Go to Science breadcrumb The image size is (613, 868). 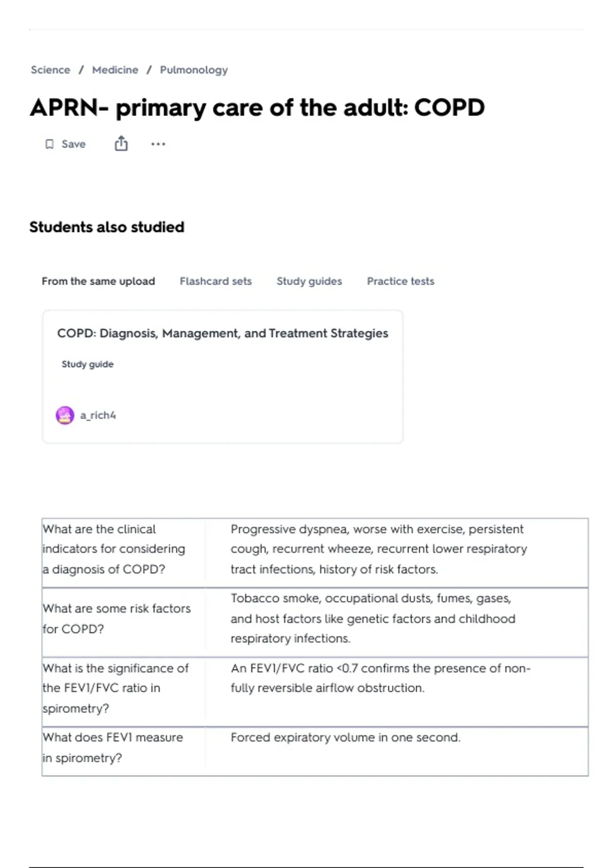[x=50, y=70]
